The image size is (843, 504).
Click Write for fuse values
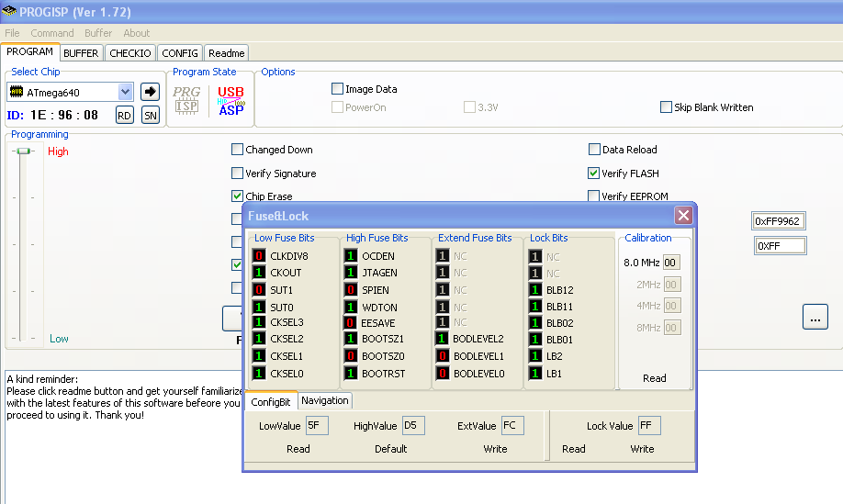click(x=495, y=449)
